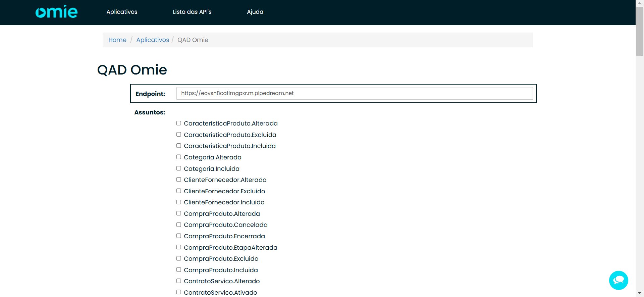
Task: Click scrollbar down arrow
Action: point(640,294)
